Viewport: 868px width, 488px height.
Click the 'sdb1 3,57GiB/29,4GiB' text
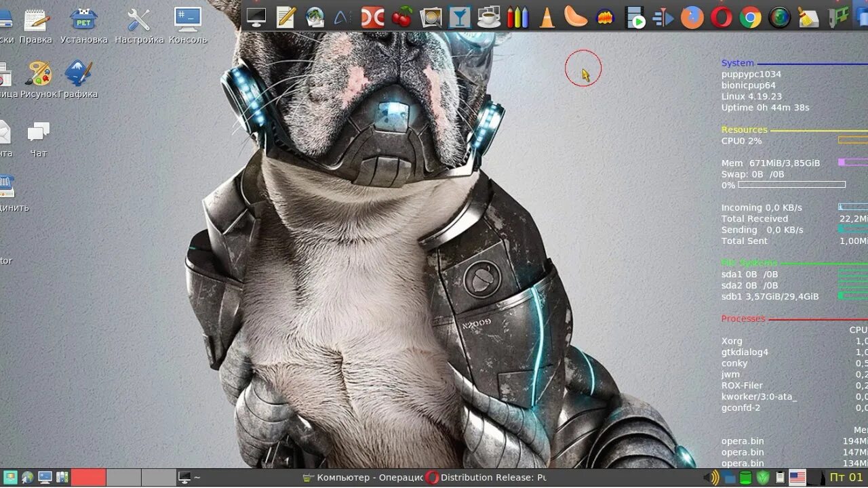pos(770,296)
